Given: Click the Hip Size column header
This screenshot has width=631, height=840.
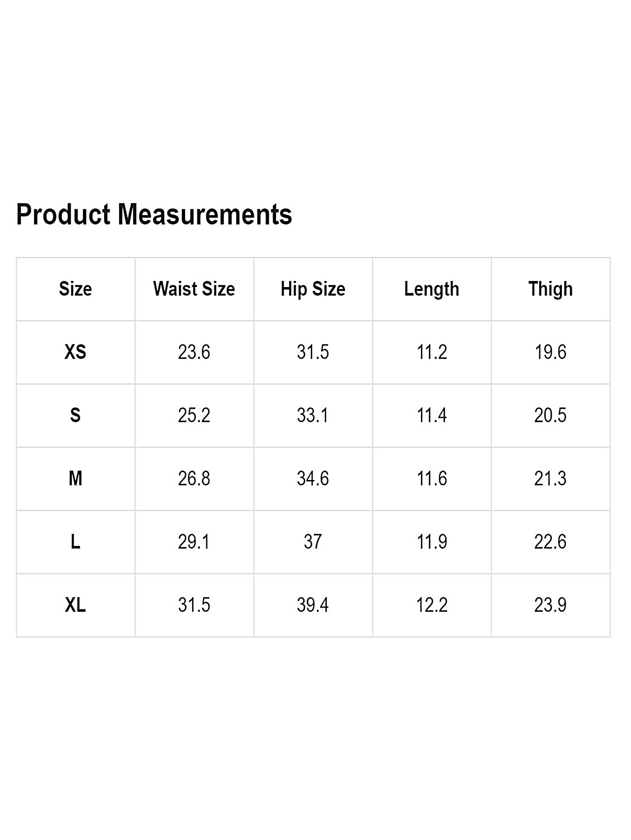Looking at the screenshot, I should coord(313,289).
